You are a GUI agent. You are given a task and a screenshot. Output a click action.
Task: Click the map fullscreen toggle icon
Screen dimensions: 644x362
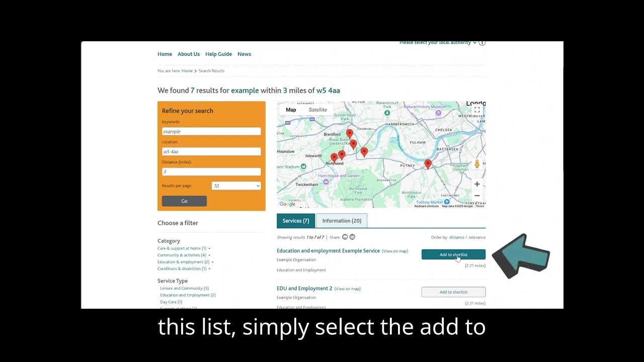pos(477,110)
